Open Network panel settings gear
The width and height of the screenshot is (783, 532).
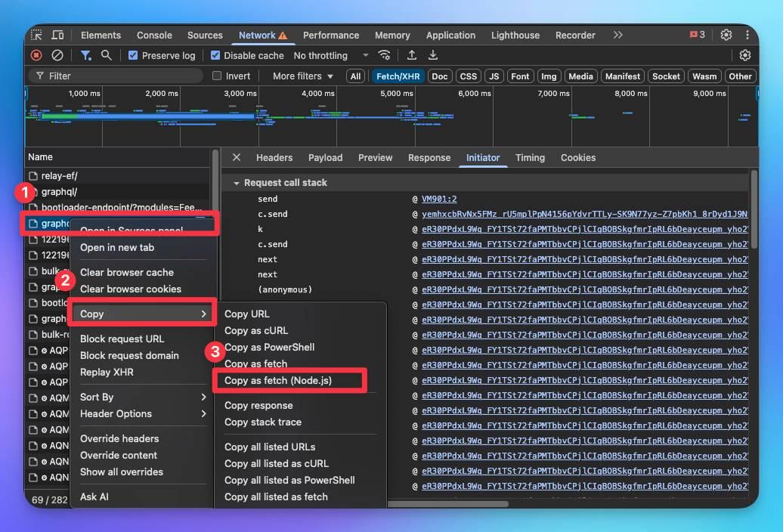(745, 55)
